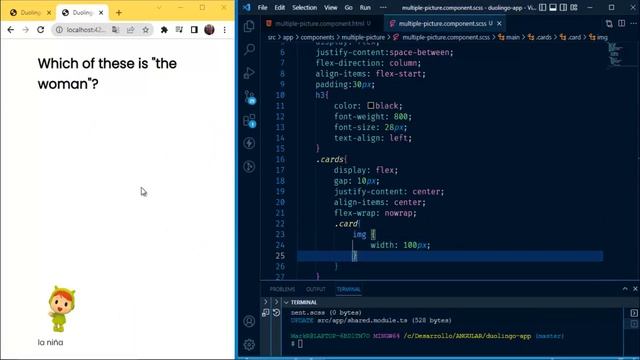This screenshot has width=640, height=360.
Task: Close the first Duolingo browser tab
Action: pos(49,13)
